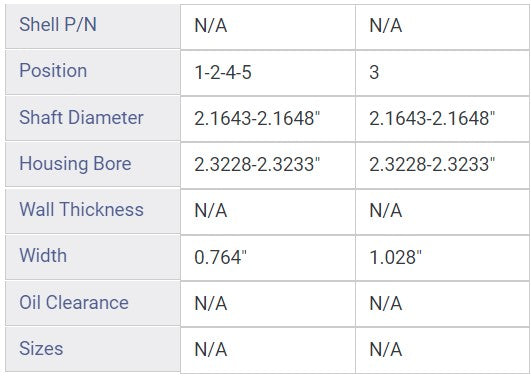Click second N/A in Wall Thickness row
This screenshot has width=531, height=379.
(386, 211)
